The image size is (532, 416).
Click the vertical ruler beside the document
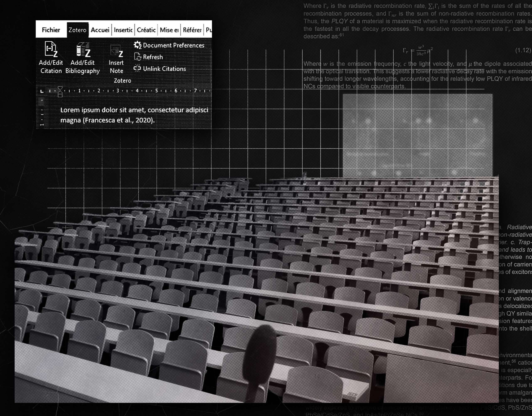[42, 115]
